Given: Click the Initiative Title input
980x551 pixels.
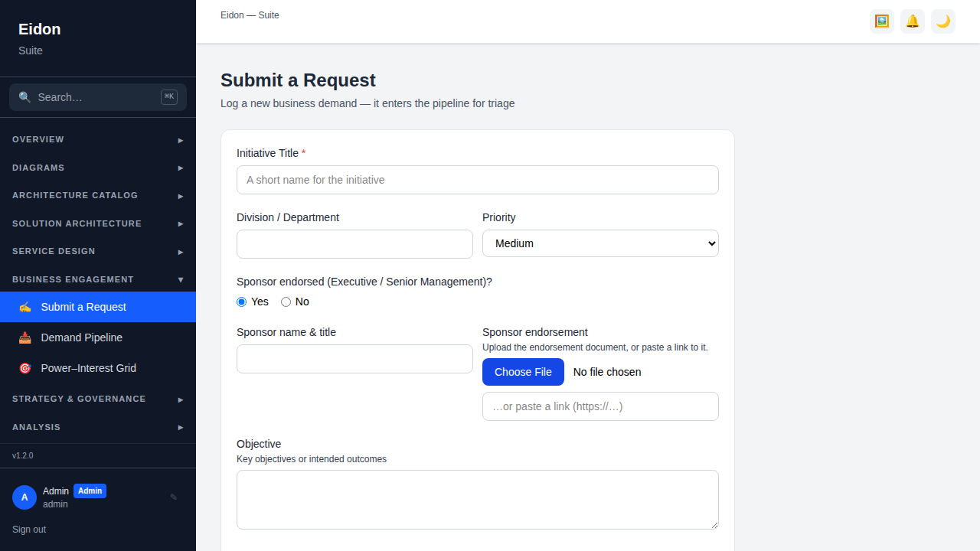Looking at the screenshot, I should [x=478, y=180].
